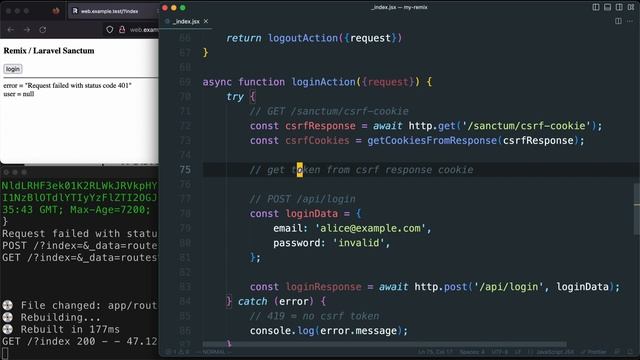640x360 pixels.
Task: Click the editor horizontal scrollbar
Action: pos(384,344)
